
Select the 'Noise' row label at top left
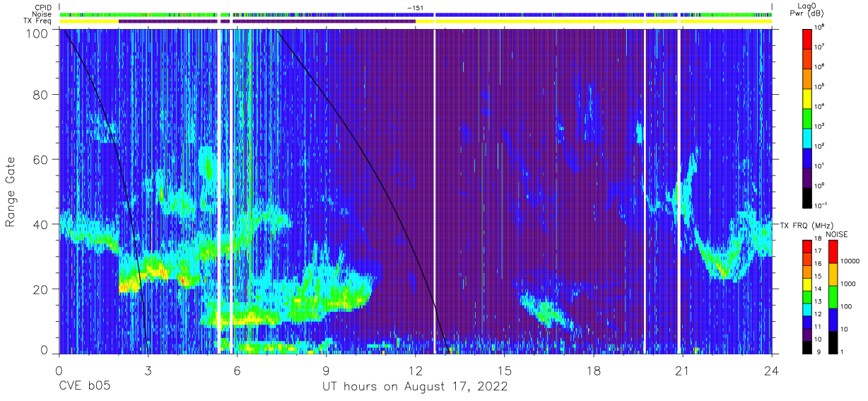tap(42, 13)
